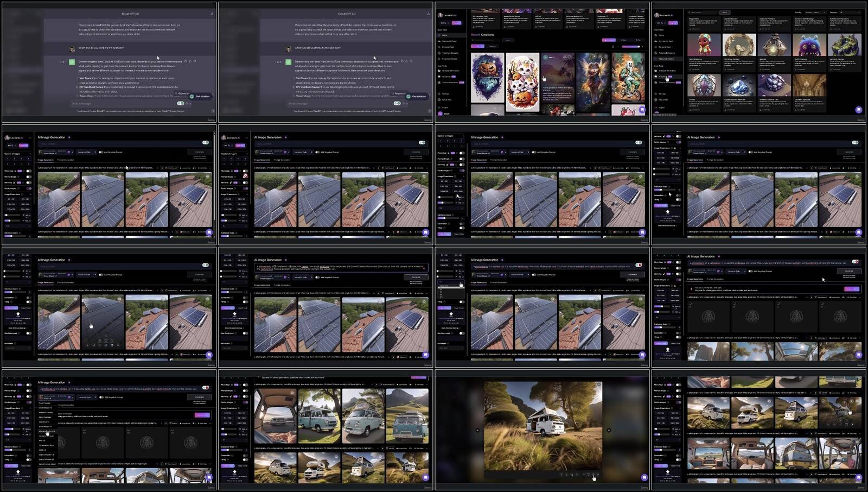Toggle Public Images beside the van interior results

tap(678, 402)
